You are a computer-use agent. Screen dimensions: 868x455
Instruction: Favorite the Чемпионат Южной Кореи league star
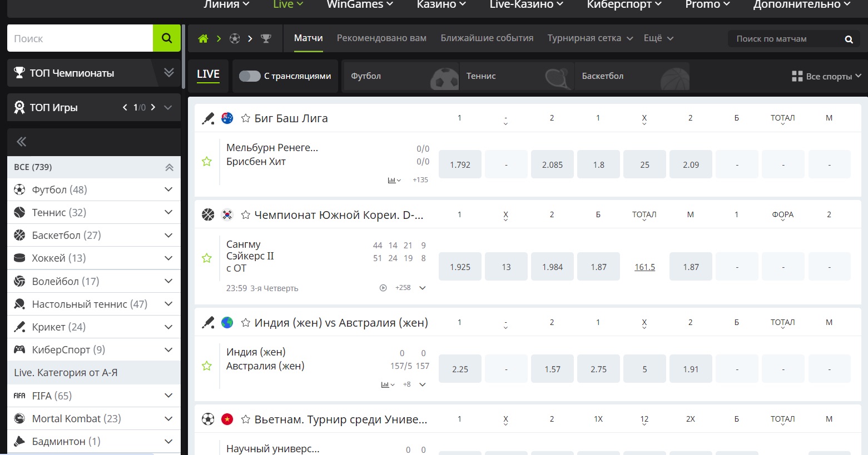245,215
